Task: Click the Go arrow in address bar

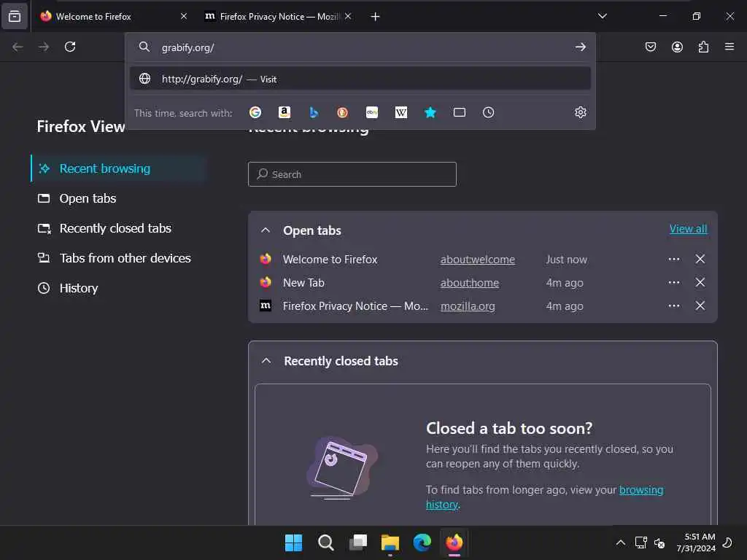Action: (580, 47)
